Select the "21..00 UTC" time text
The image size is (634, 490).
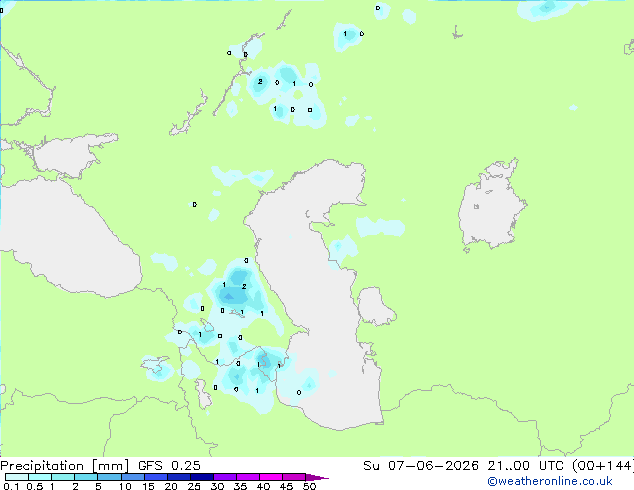[x=525, y=465]
